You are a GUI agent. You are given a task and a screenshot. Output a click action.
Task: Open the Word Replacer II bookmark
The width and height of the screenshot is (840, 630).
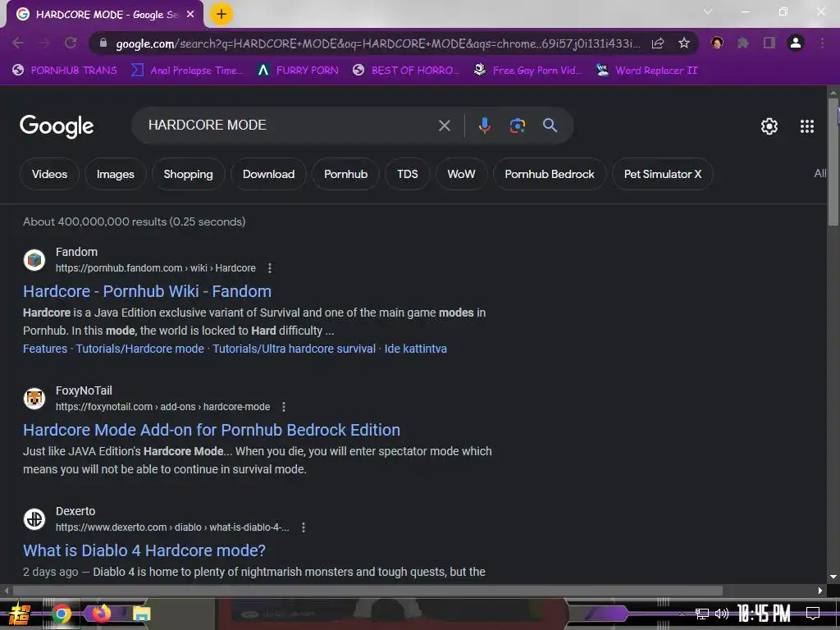[646, 71]
